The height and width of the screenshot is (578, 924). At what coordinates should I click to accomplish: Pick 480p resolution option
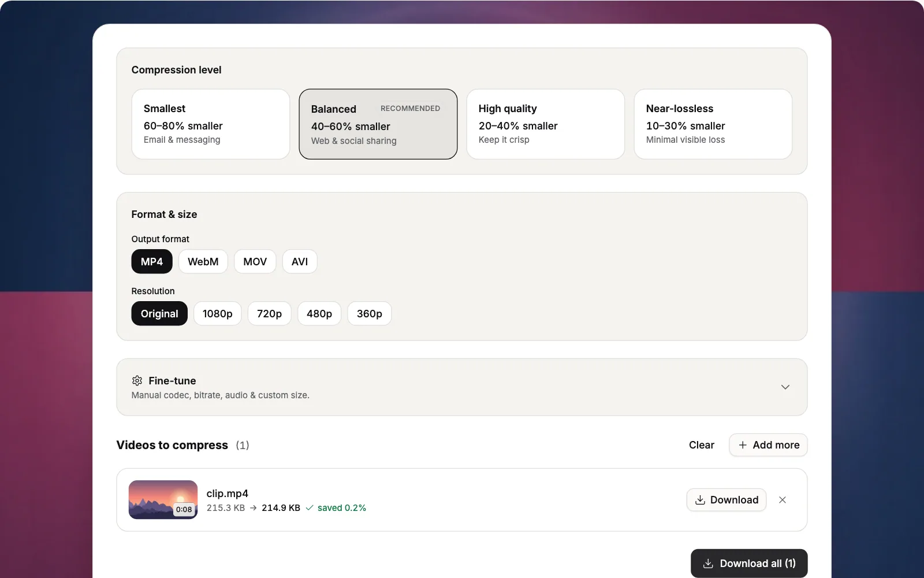click(x=319, y=314)
